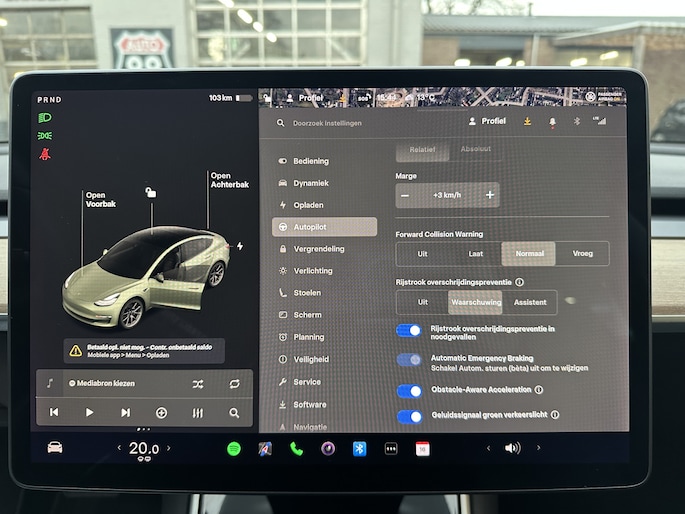Disable Geluidssignaal groen verkeerslicht toggle
The image size is (685, 514).
click(409, 415)
